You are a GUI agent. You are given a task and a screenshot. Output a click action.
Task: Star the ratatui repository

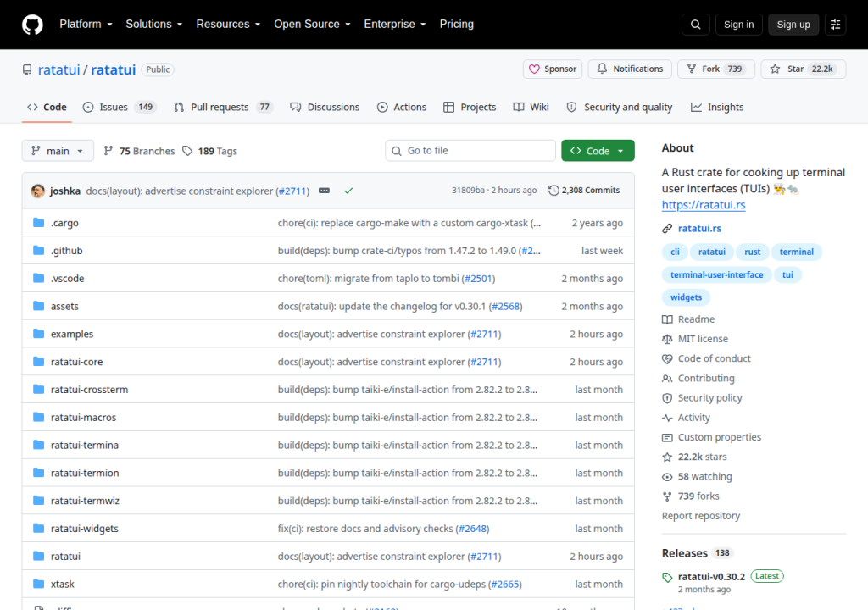[x=804, y=69]
